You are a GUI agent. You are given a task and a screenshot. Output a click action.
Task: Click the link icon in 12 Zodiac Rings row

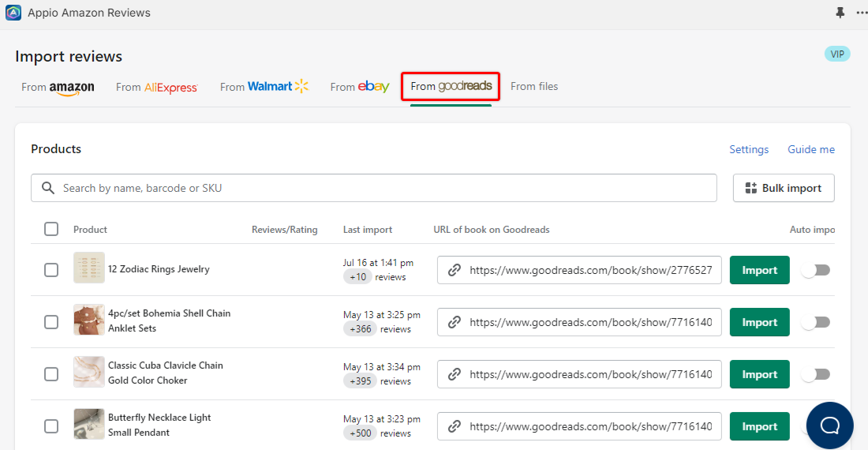[x=455, y=270]
